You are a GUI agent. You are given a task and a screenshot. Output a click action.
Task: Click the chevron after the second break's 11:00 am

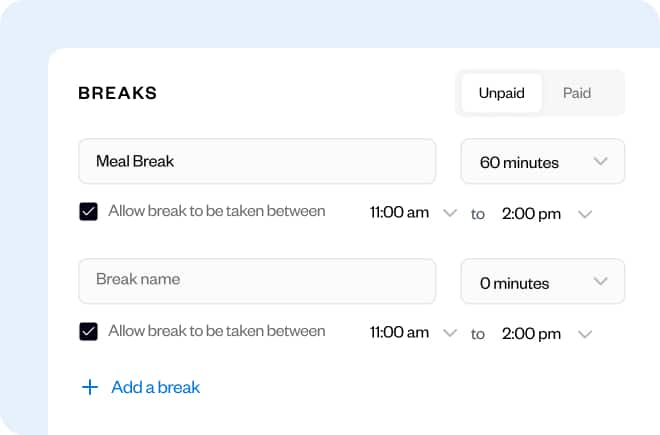[450, 334]
